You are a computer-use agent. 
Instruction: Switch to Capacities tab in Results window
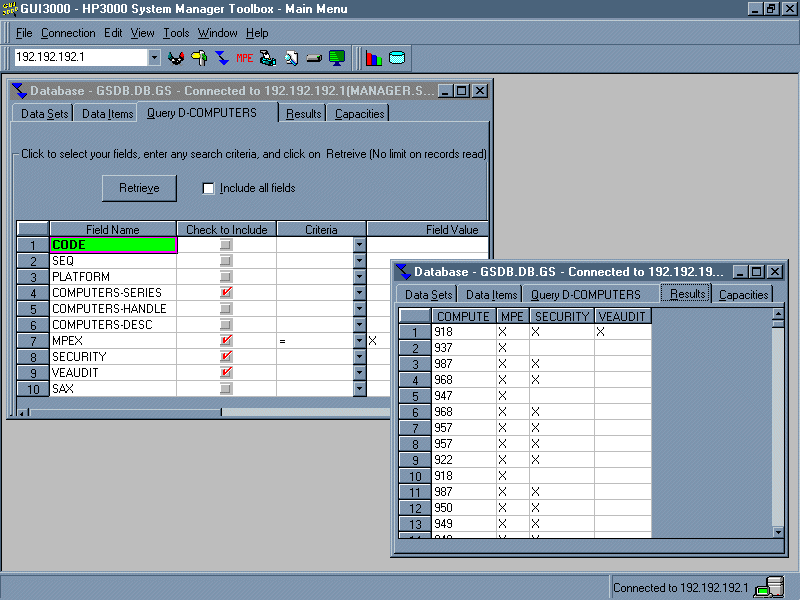coord(744,294)
